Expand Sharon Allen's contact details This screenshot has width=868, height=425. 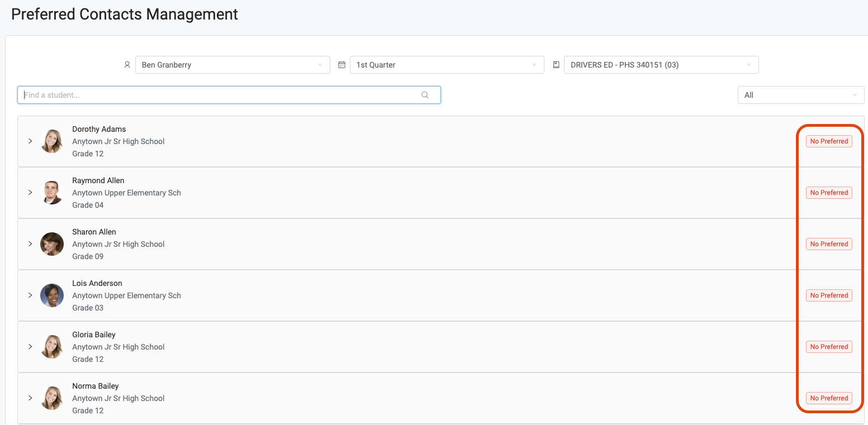[30, 243]
